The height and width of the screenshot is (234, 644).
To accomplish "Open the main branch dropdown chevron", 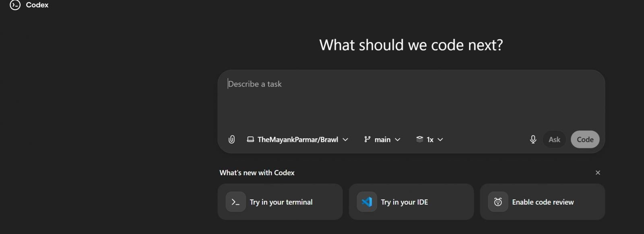I will click(398, 140).
